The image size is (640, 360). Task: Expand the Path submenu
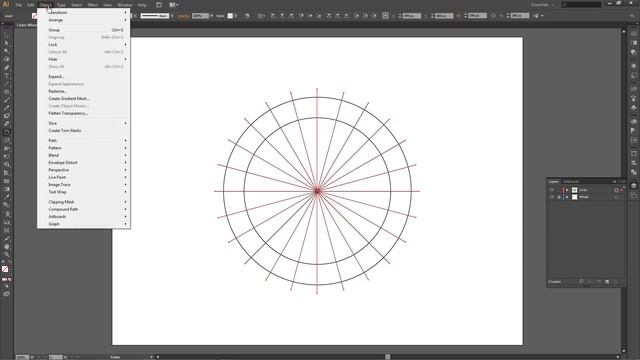pyautogui.click(x=84, y=140)
